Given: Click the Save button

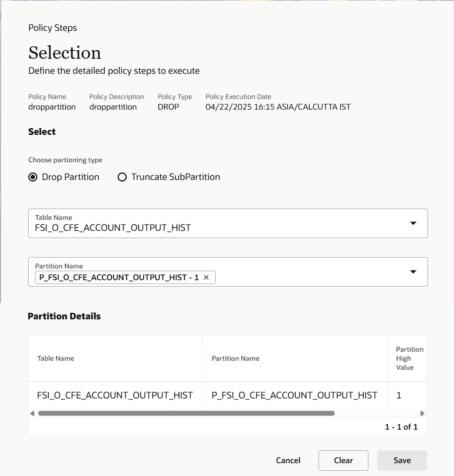Looking at the screenshot, I should (x=402, y=460).
